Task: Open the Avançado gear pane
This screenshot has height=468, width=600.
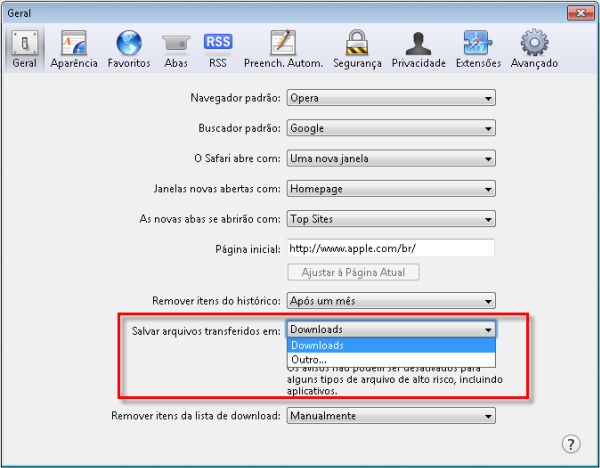Action: point(535,49)
